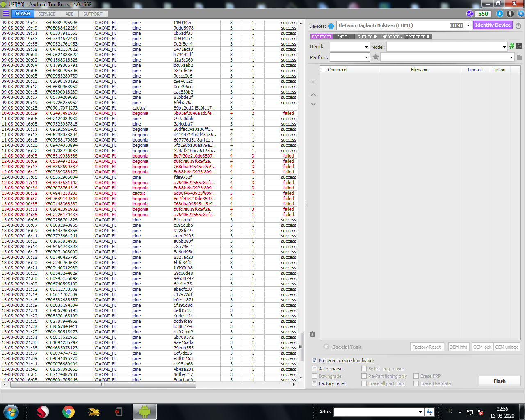Launch Google Chrome from the taskbar
This screenshot has width=525, height=420.
pos(68,411)
